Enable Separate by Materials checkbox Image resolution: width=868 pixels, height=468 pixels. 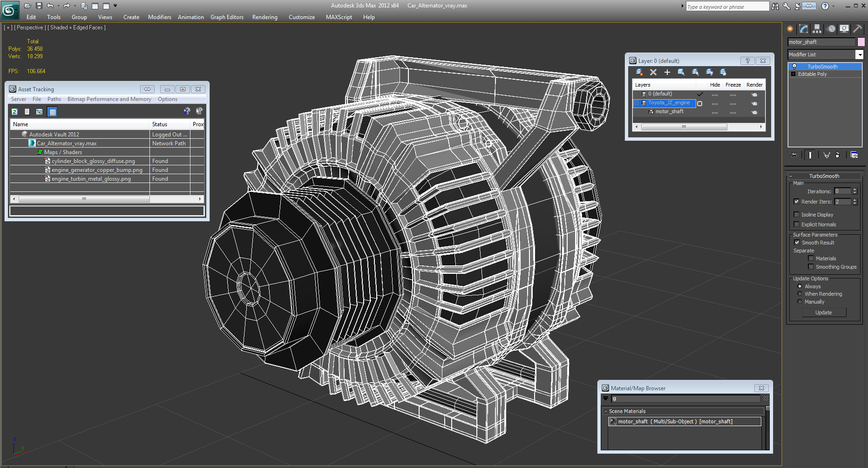pos(811,258)
